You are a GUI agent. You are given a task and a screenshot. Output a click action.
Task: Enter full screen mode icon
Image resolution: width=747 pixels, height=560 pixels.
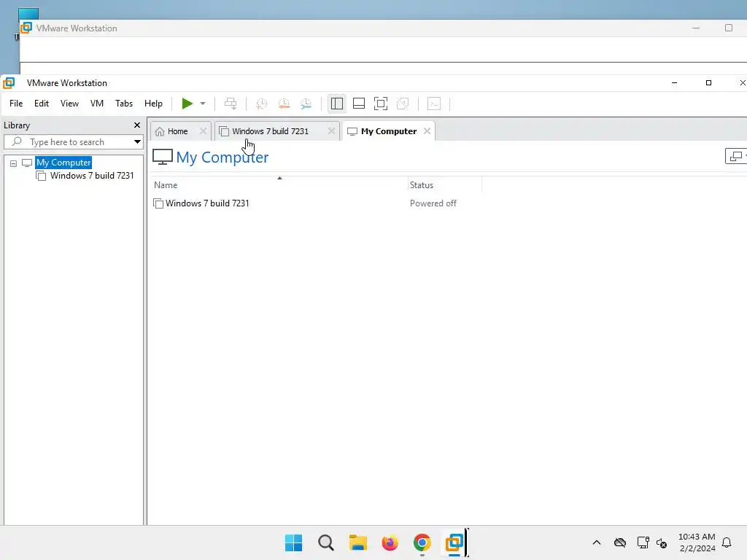pos(381,104)
